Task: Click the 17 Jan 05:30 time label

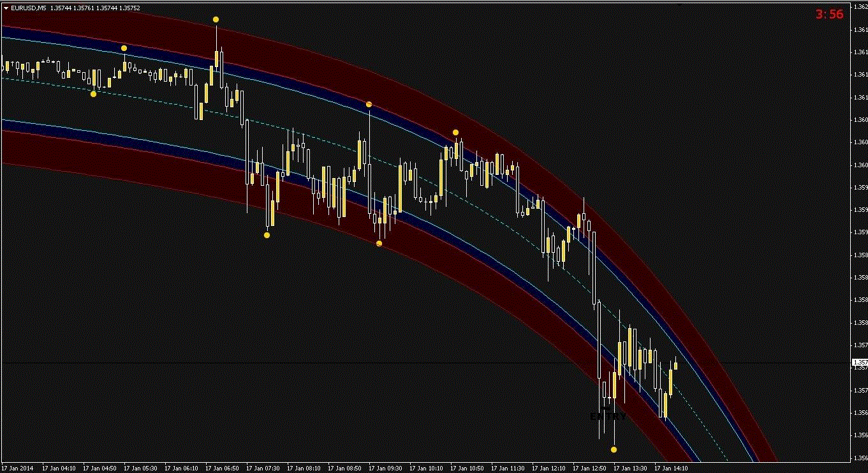Action: (140, 468)
